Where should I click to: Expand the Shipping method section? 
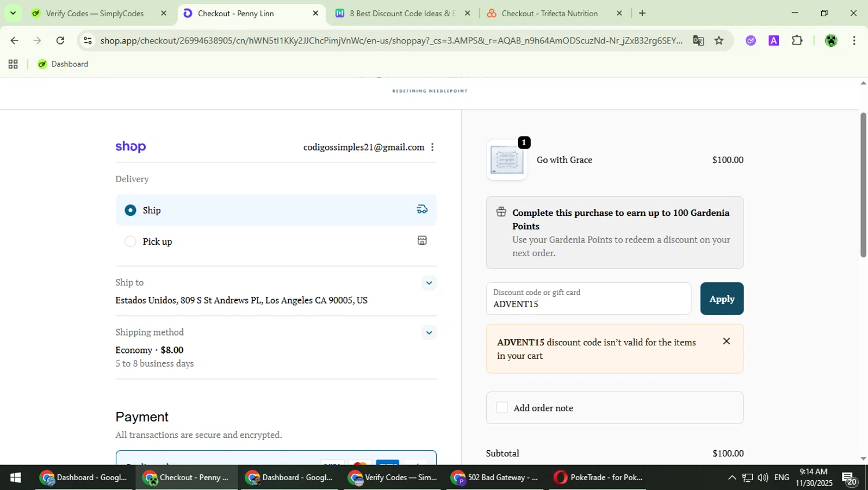[429, 333]
